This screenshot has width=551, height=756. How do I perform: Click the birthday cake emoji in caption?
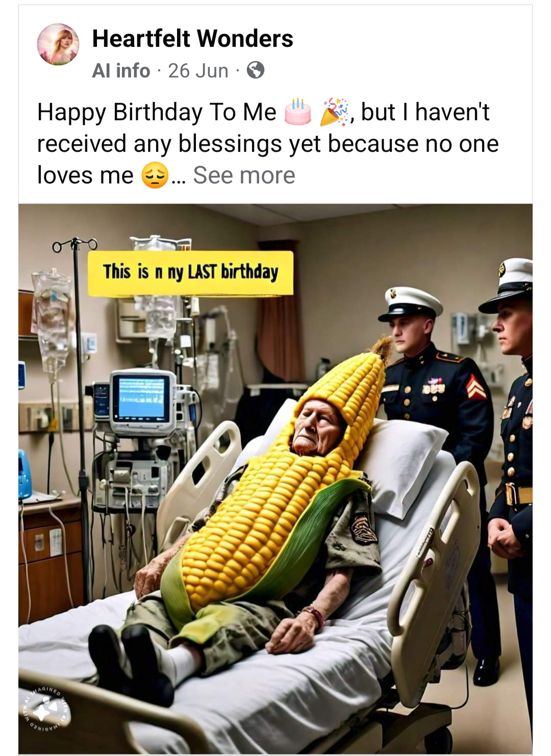tap(298, 113)
